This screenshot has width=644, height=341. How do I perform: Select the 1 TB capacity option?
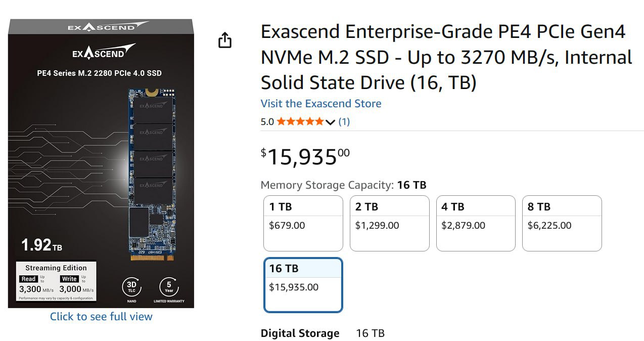pos(303,223)
